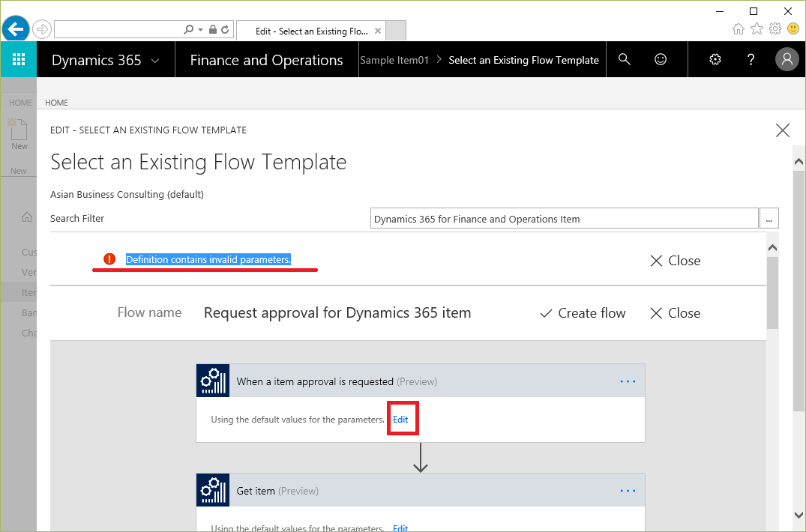
Task: Click 'When a item approval is requested' header
Action: click(x=421, y=381)
